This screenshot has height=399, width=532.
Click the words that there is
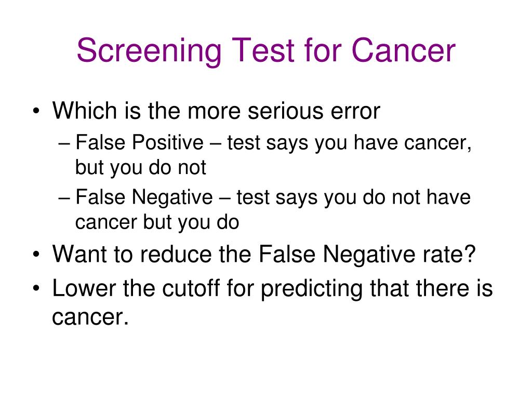coord(431,288)
